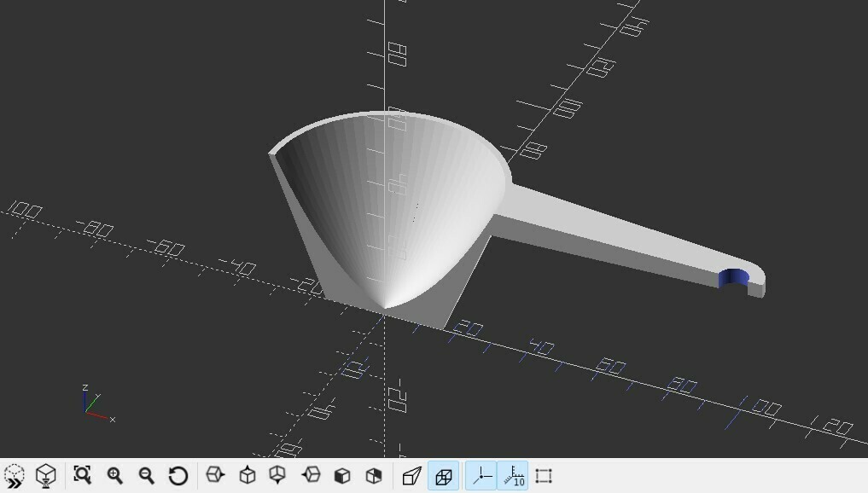
Task: Switch to the Right view cube icon
Action: (x=215, y=475)
